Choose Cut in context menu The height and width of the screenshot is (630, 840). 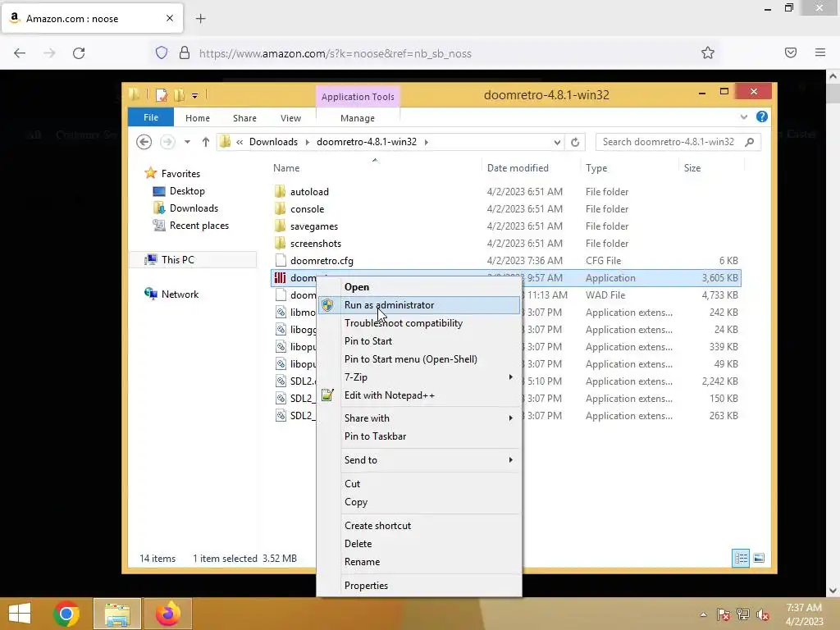(419, 483)
